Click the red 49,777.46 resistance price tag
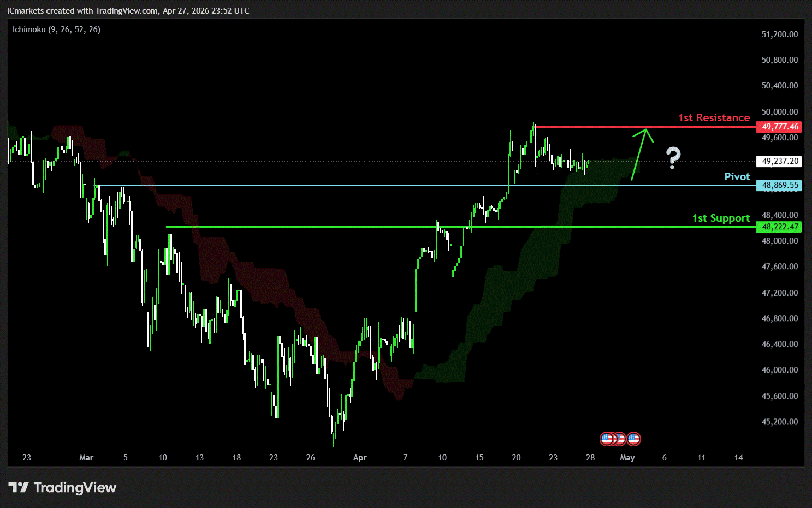The image size is (812, 508). tap(779, 127)
